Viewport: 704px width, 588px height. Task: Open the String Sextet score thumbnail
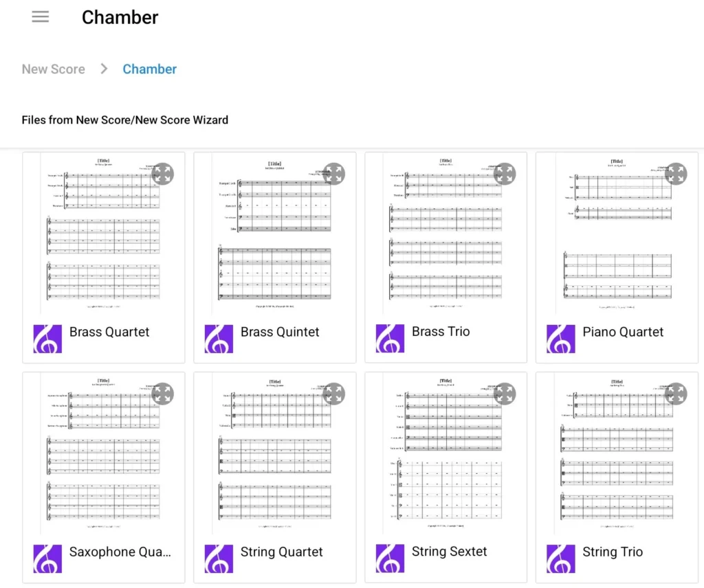(445, 453)
